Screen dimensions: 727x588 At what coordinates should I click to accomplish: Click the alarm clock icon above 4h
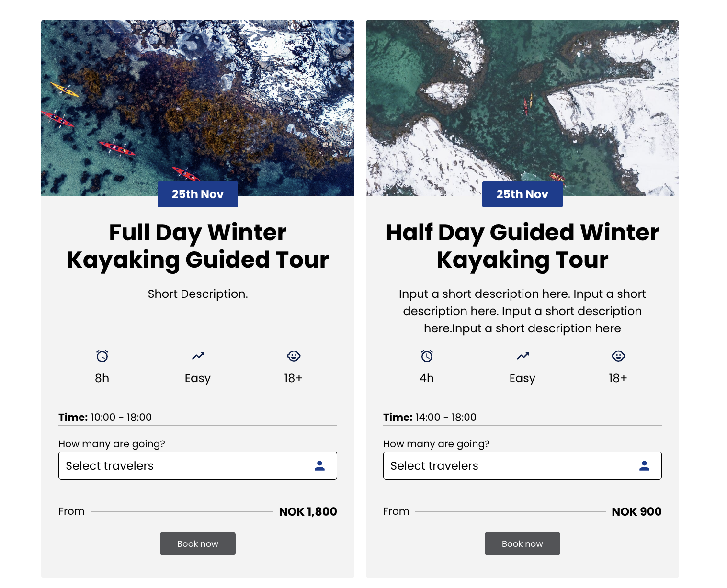point(427,356)
